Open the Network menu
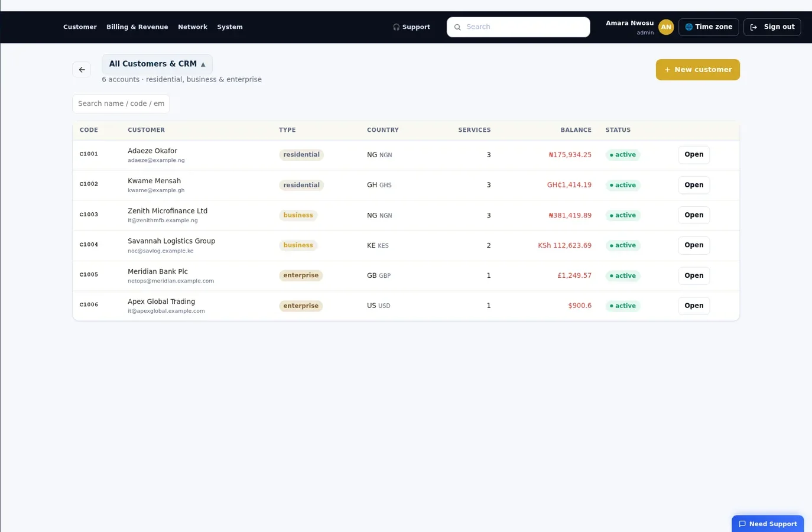 pos(193,27)
